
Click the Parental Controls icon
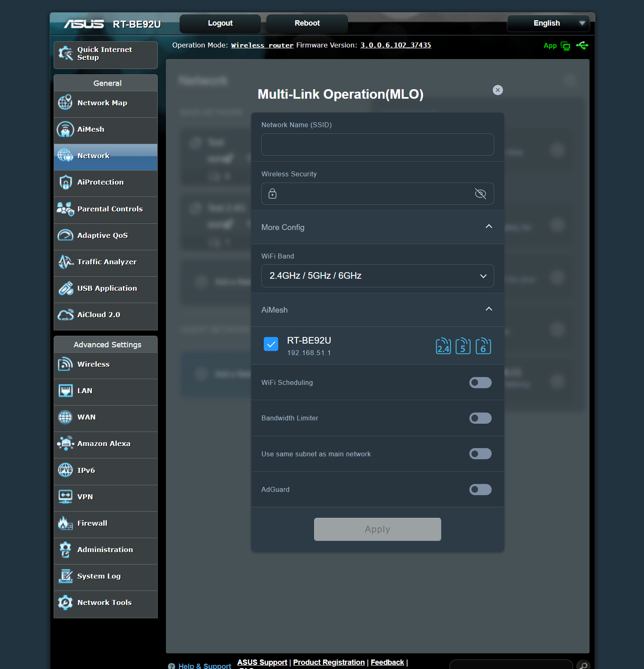pyautogui.click(x=65, y=209)
